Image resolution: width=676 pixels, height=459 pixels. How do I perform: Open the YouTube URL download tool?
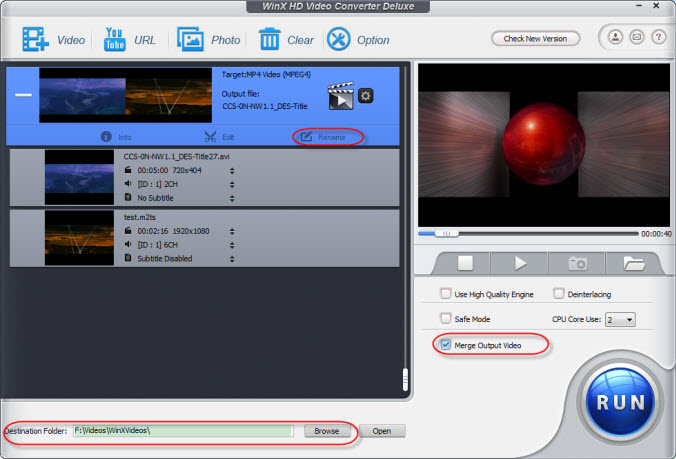[x=114, y=39]
